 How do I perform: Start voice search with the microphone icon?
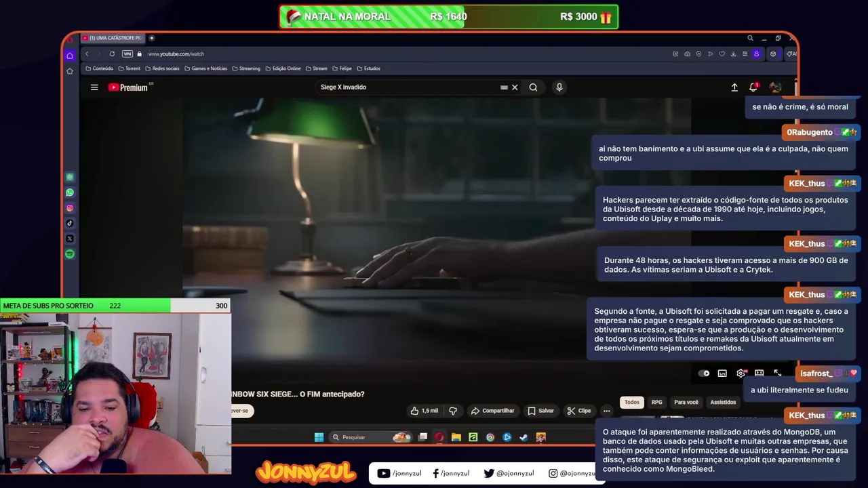(x=559, y=87)
